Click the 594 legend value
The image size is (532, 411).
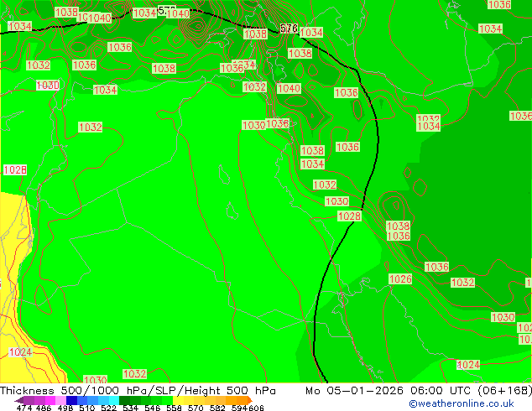tap(239, 408)
